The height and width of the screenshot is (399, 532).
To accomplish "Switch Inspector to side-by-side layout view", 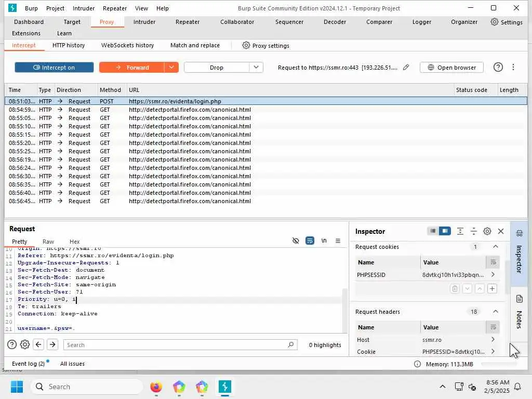I will [445, 231].
